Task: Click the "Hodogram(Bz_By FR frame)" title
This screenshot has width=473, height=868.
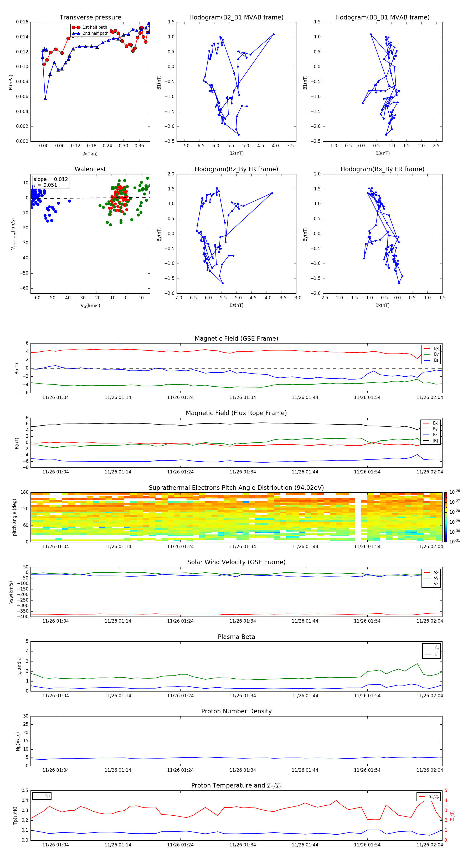Action: click(236, 169)
